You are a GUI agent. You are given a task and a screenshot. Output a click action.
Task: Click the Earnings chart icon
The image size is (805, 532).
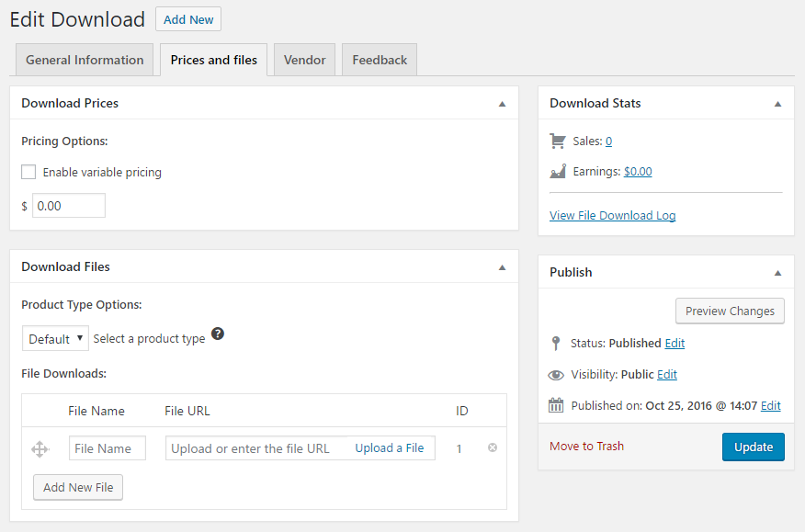click(558, 171)
